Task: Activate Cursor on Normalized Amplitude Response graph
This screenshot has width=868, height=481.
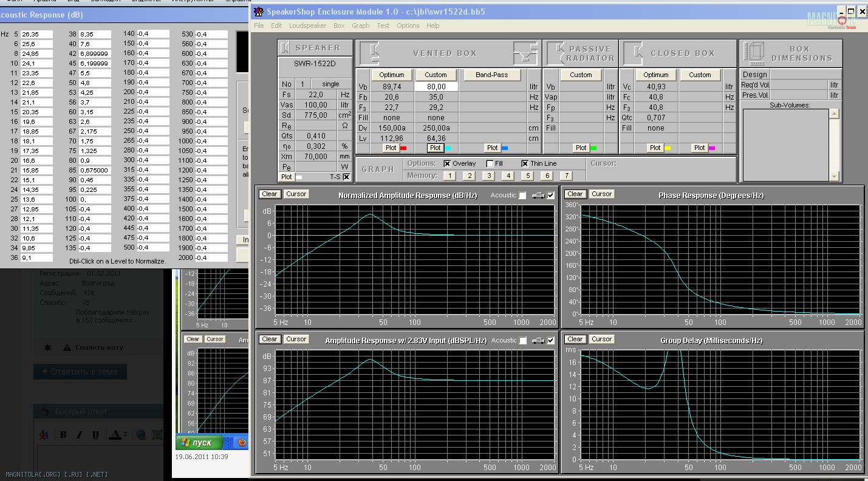Action: click(296, 194)
